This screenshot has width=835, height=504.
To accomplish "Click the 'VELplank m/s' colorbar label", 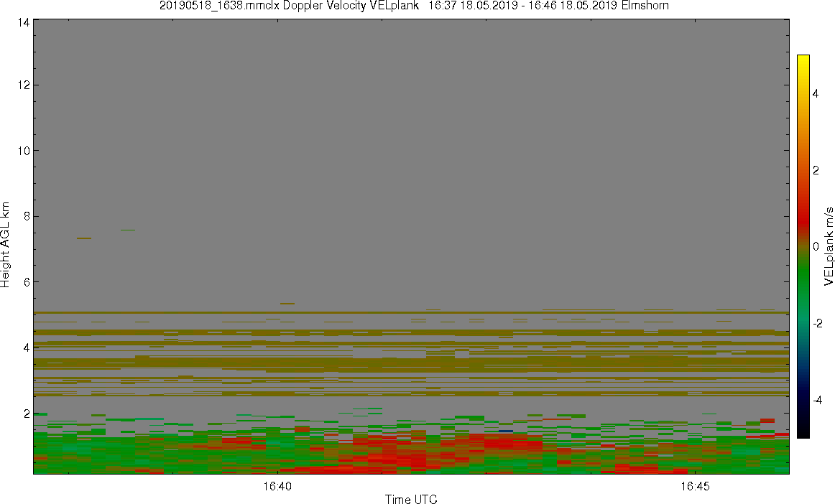I will (828, 246).
